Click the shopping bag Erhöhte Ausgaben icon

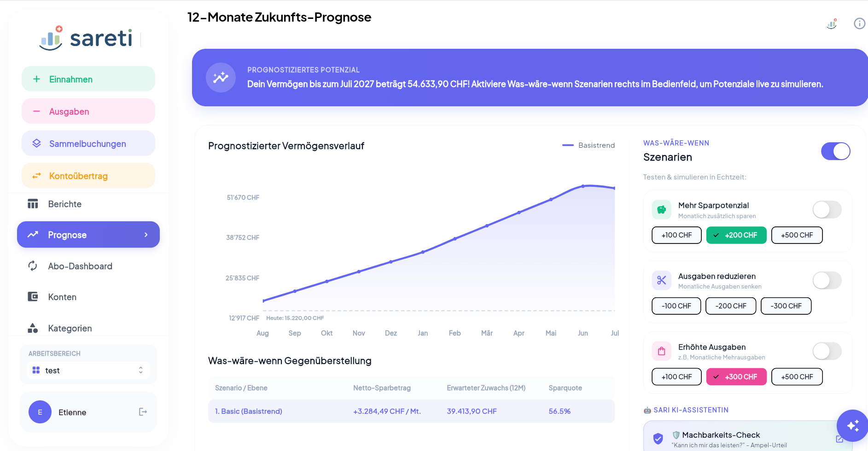[662, 351]
